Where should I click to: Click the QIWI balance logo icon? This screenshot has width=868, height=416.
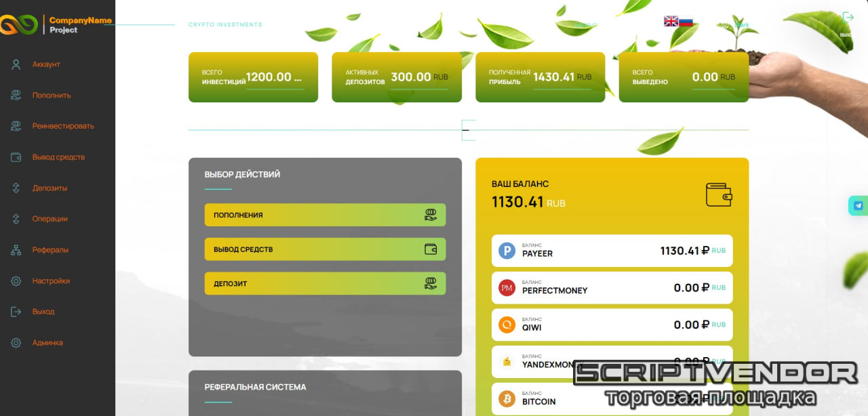tap(507, 325)
